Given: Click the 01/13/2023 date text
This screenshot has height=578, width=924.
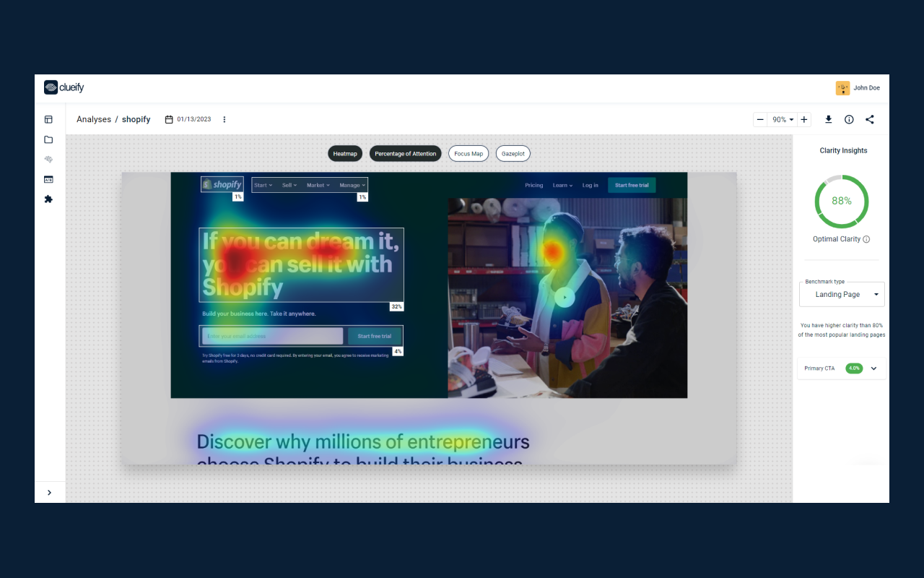Looking at the screenshot, I should 194,119.
